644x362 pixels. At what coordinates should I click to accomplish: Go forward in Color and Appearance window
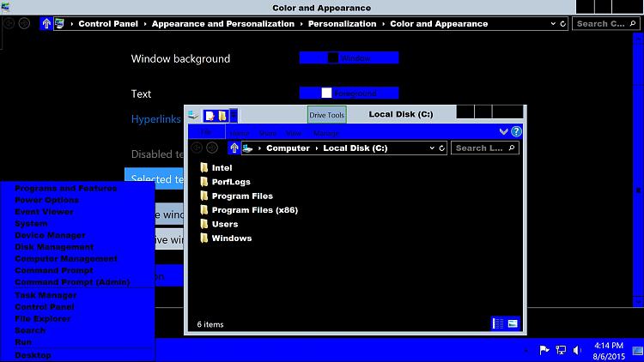click(x=24, y=23)
